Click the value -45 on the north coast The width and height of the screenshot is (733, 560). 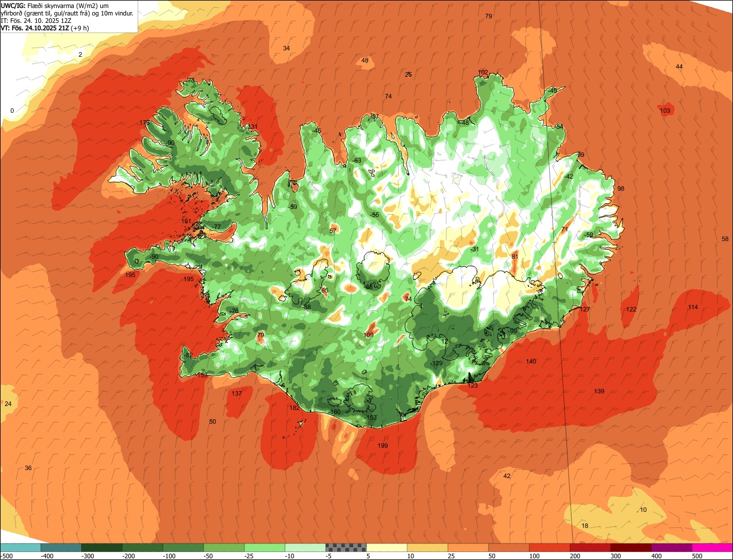coord(316,131)
